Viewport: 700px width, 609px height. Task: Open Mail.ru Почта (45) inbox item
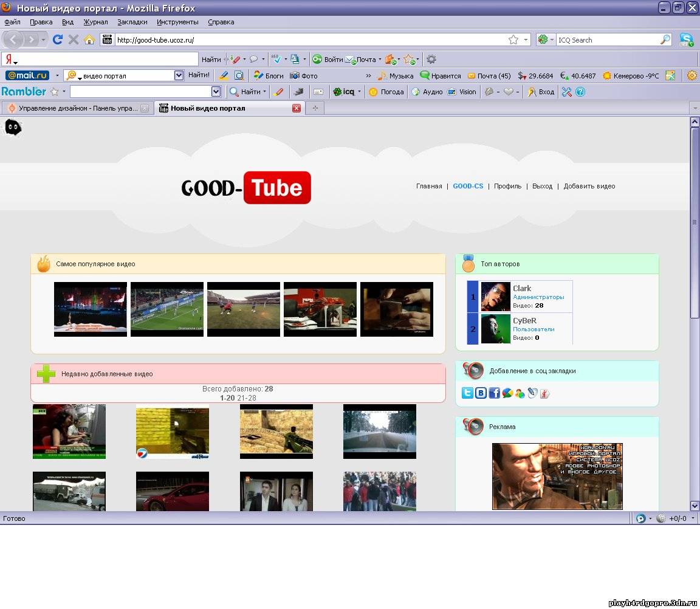(489, 75)
